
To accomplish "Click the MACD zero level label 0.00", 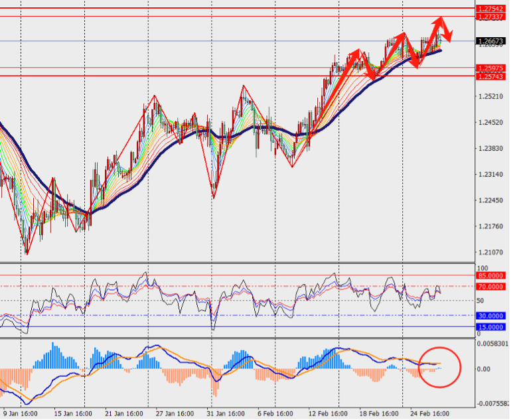I will pyautogui.click(x=483, y=369).
